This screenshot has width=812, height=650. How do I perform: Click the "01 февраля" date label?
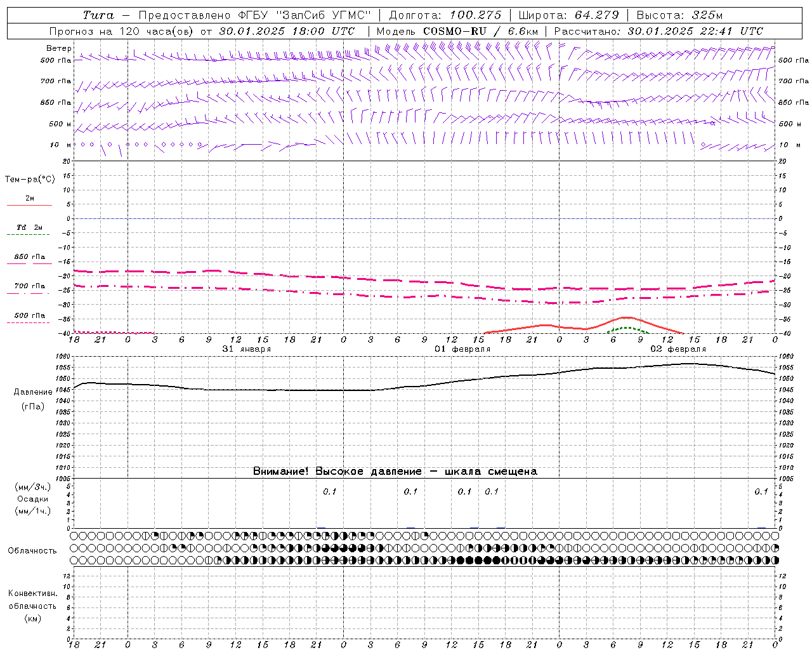click(x=462, y=349)
